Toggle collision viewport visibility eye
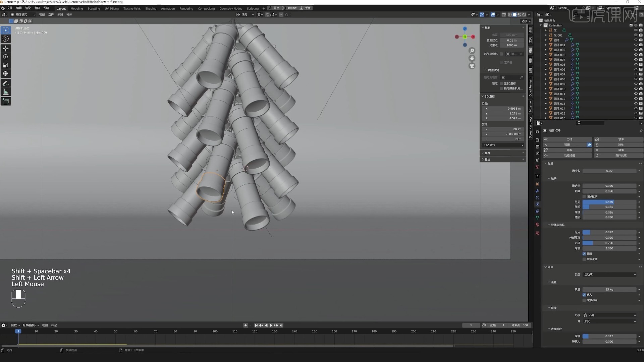The width and height of the screenshot is (644, 362). tap(589, 145)
